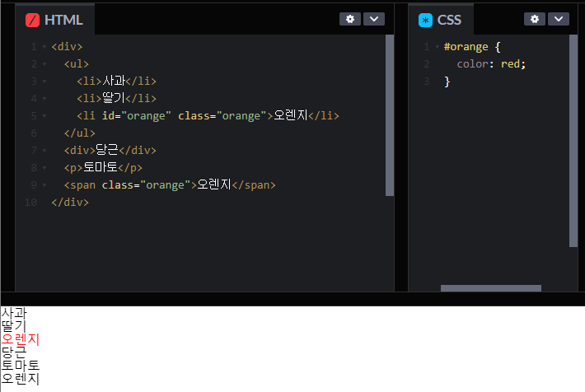Select the HTML tab label
The width and height of the screenshot is (585, 392).
[x=63, y=20]
